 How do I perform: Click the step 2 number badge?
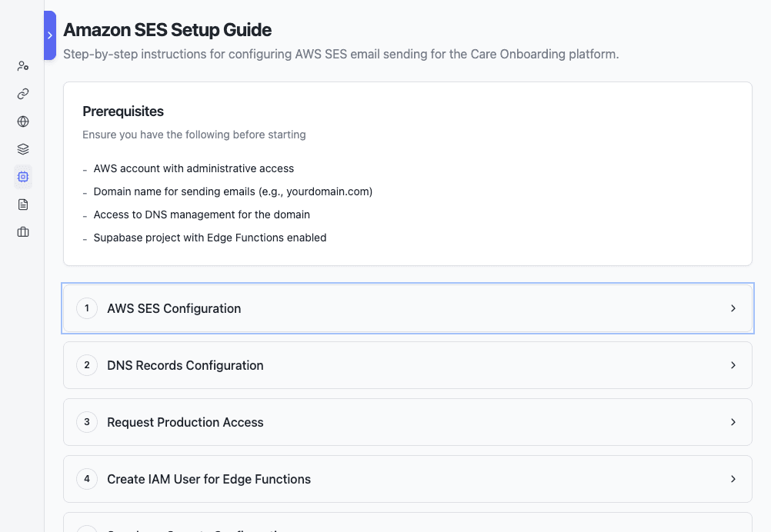coord(87,365)
